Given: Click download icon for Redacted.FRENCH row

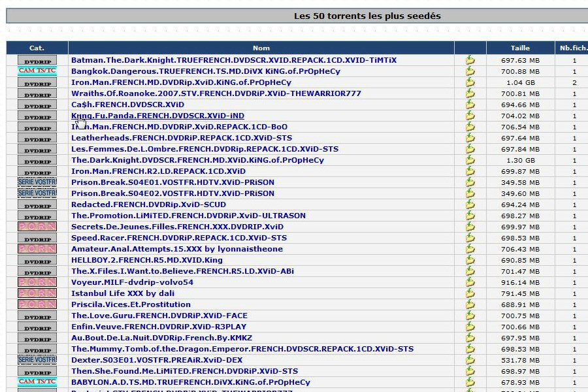Looking at the screenshot, I should click(470, 204).
